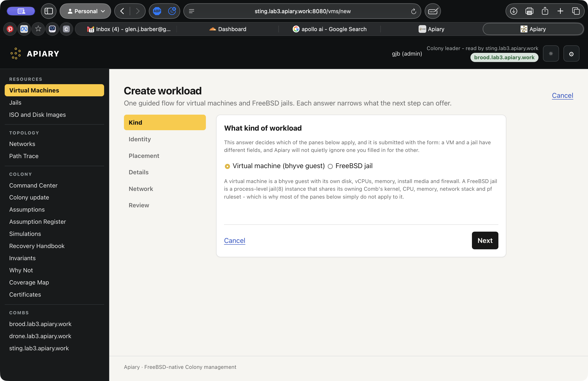The width and height of the screenshot is (588, 381).
Task: Open Jails in the sidebar
Action: 54,103
